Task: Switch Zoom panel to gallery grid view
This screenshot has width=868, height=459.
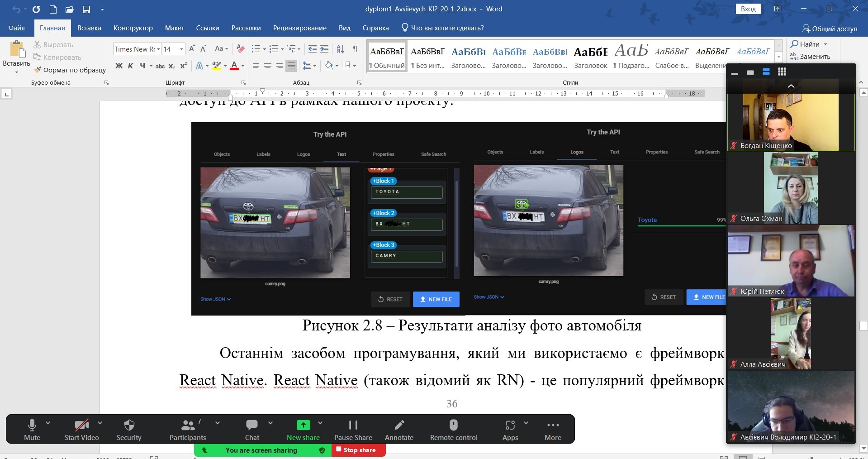Action: 782,72
